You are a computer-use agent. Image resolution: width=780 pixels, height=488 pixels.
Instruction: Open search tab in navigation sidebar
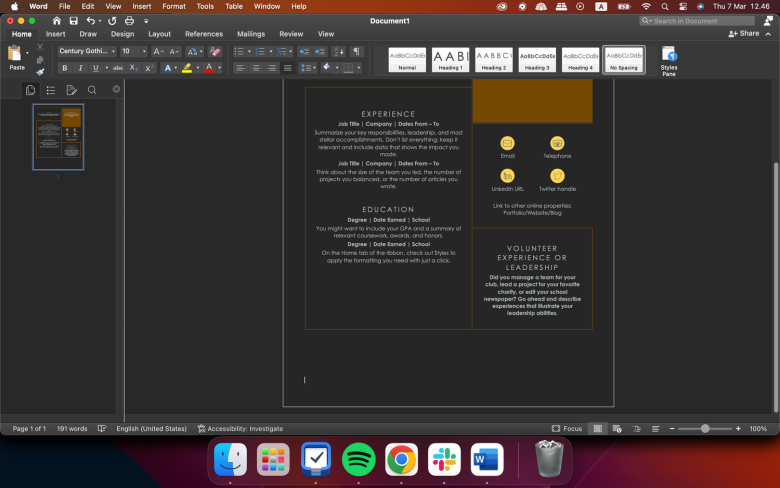pos(92,90)
